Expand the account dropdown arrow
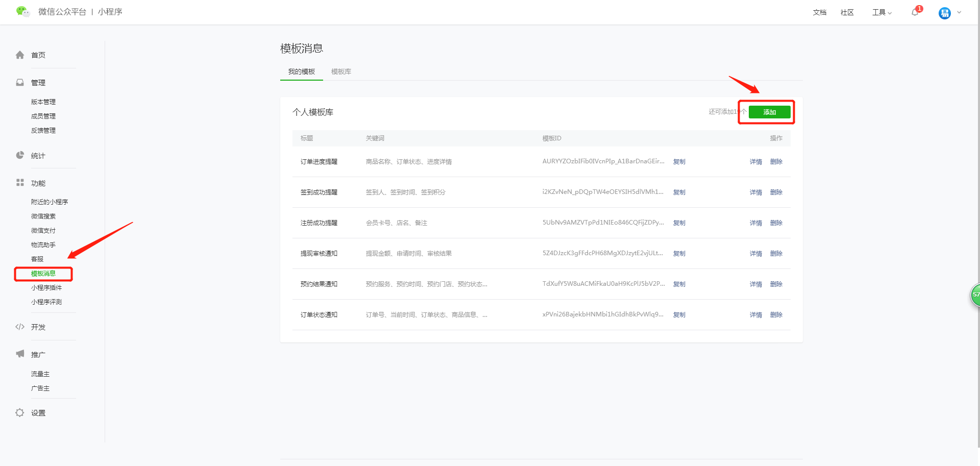Image resolution: width=980 pixels, height=466 pixels. [x=959, y=13]
